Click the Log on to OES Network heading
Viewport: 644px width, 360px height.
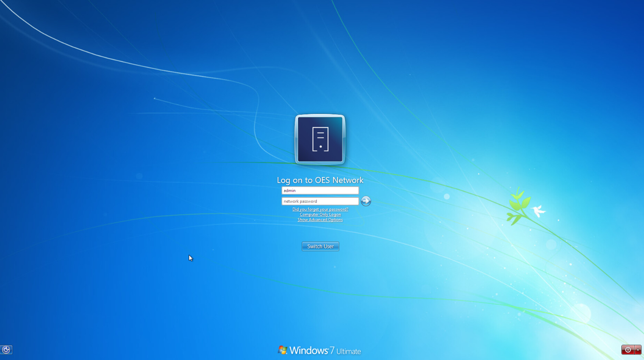pos(320,180)
